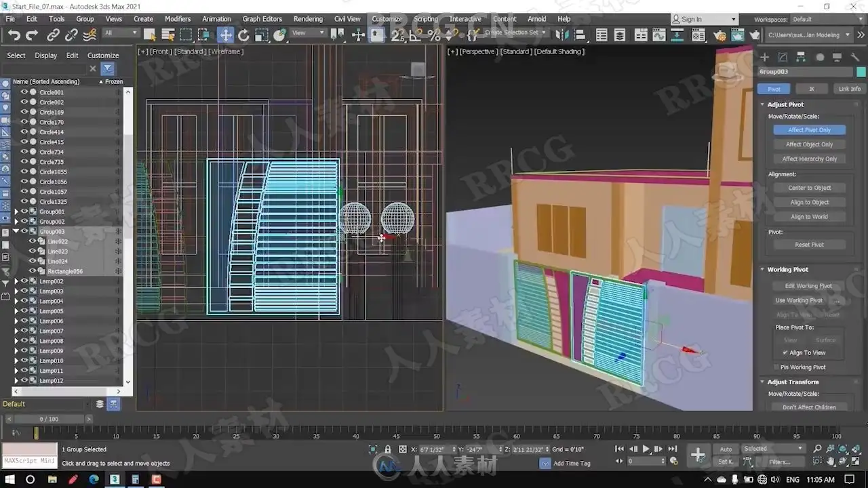The height and width of the screenshot is (488, 868).
Task: Toggle the selection lock padlock icon
Action: [x=388, y=449]
